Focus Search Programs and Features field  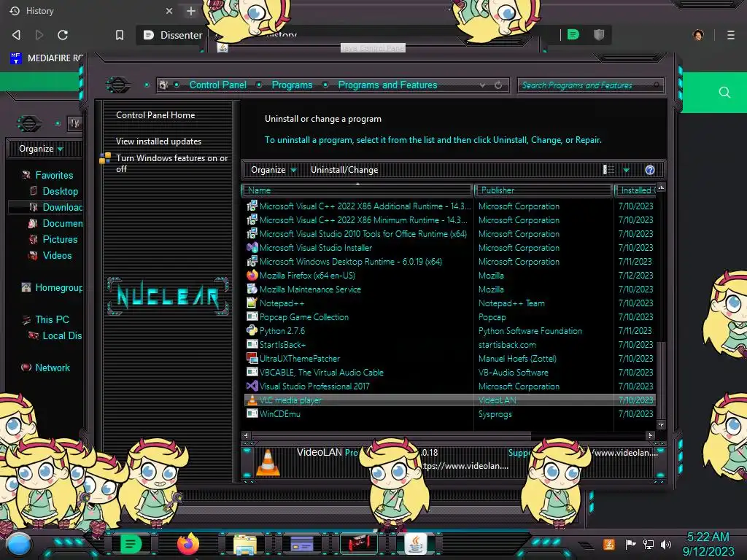pos(590,85)
